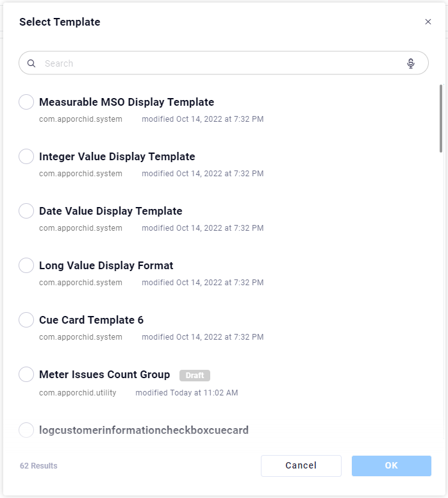Click the Date Value Display Template title
The image size is (448, 498).
coord(110,211)
